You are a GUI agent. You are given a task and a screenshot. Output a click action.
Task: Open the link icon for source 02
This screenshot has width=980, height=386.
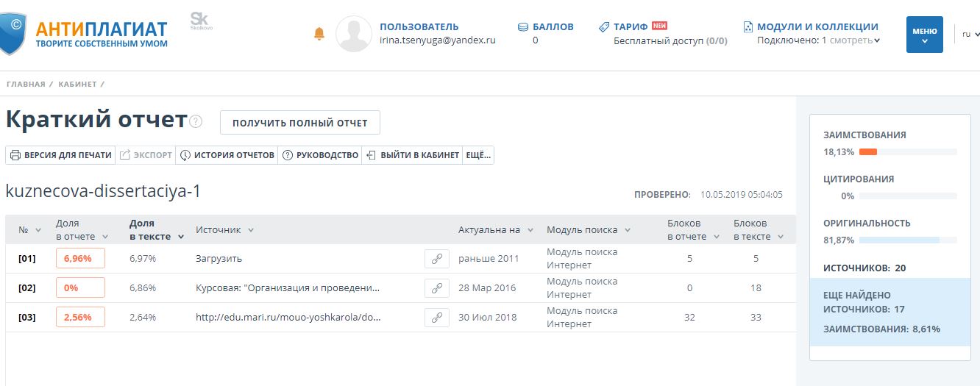(436, 288)
